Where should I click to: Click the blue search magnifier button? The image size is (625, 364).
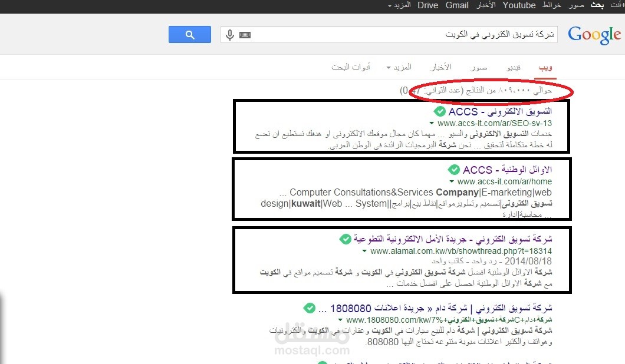click(x=190, y=35)
